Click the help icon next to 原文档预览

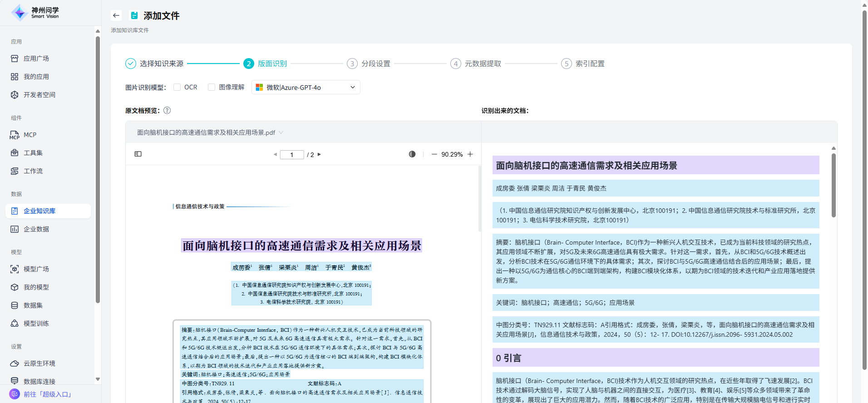[x=167, y=110]
